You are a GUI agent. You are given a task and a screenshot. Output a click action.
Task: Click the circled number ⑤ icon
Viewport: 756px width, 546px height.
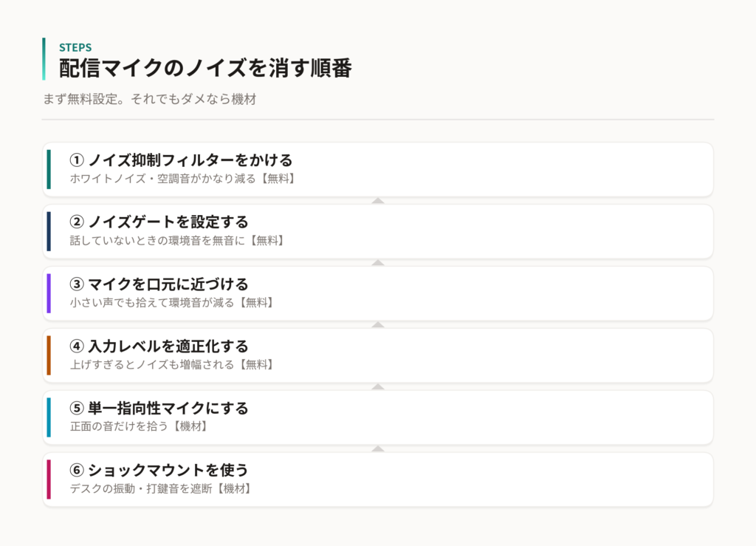[x=77, y=409]
